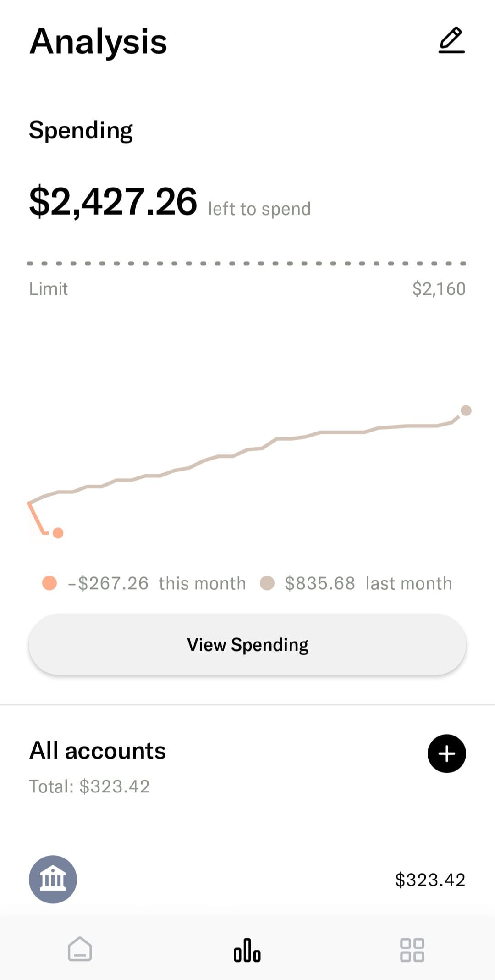Select the last-month endpoint on the chart
This screenshot has height=980, width=495.
coord(466,410)
